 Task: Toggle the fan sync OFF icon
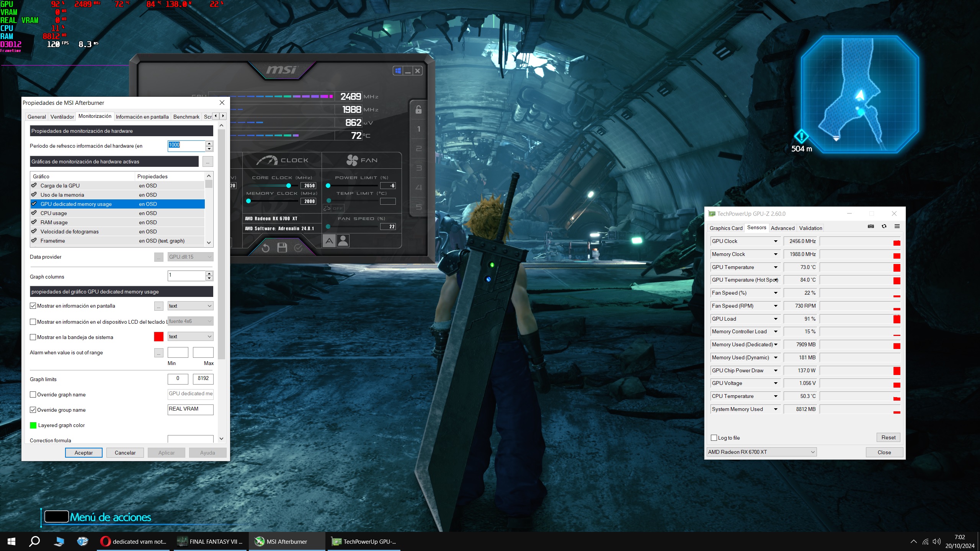pyautogui.click(x=334, y=208)
